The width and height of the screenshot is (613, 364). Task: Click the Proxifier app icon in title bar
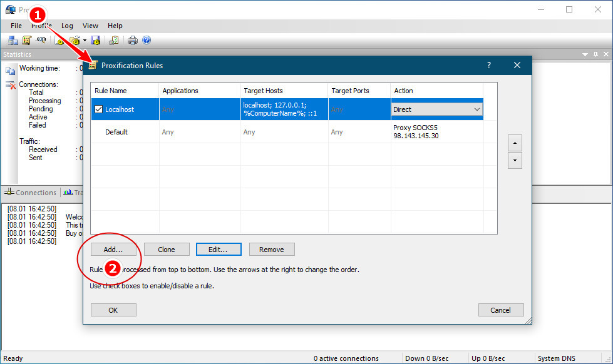pos(11,9)
